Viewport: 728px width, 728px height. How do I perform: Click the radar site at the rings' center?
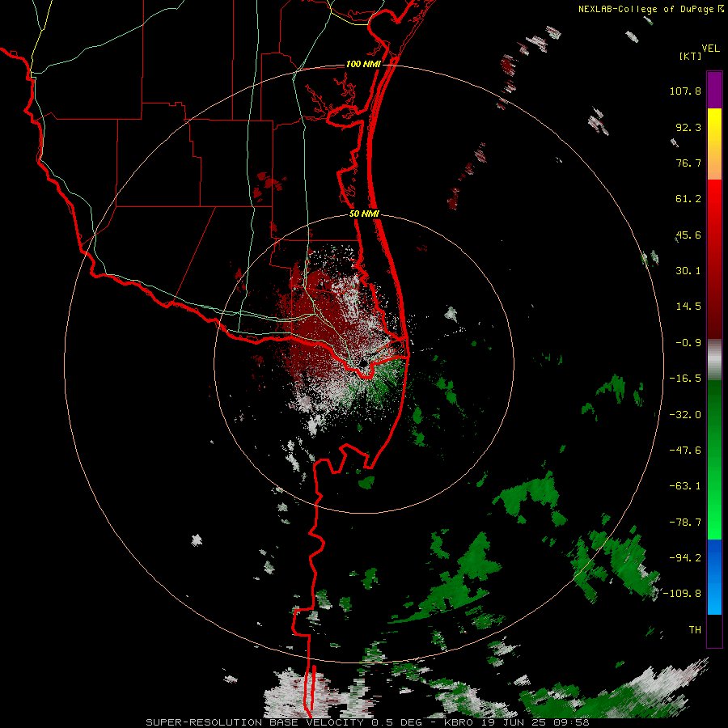pyautogui.click(x=363, y=363)
